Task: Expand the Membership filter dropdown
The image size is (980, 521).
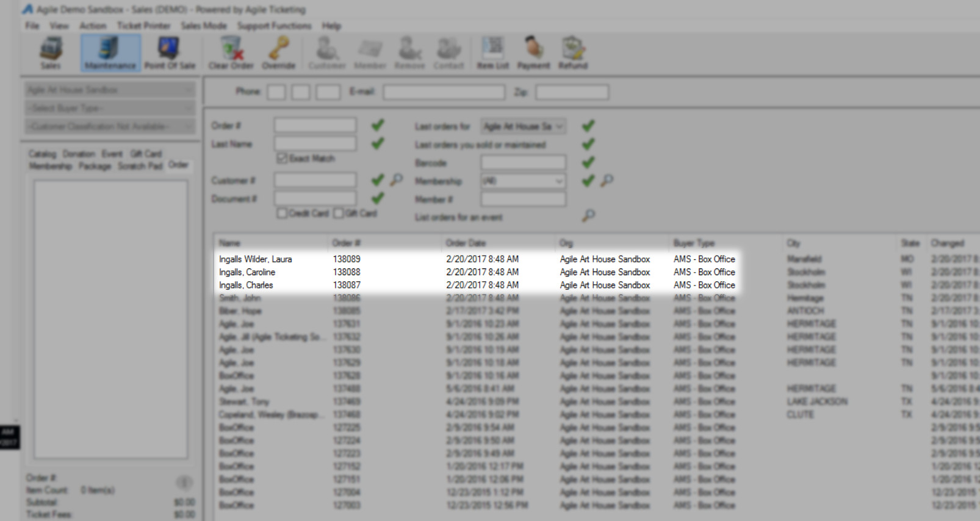Action: 522,181
